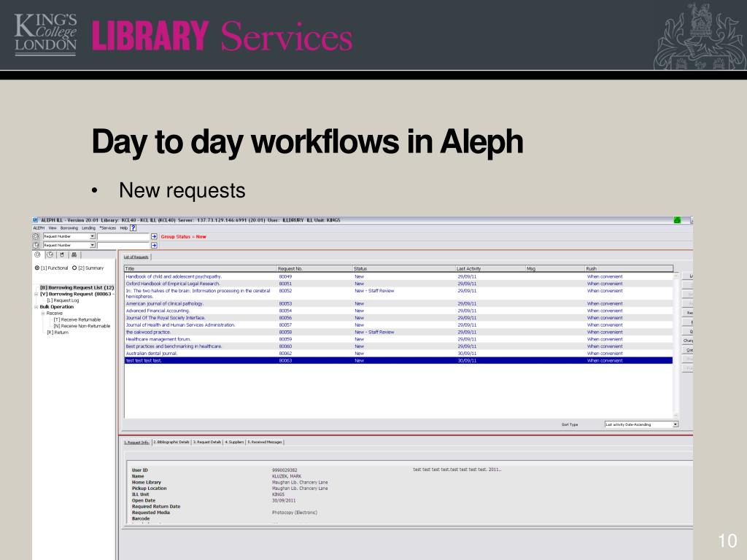
Task: Select the second navigation pane tab icon
Action: 50,254
